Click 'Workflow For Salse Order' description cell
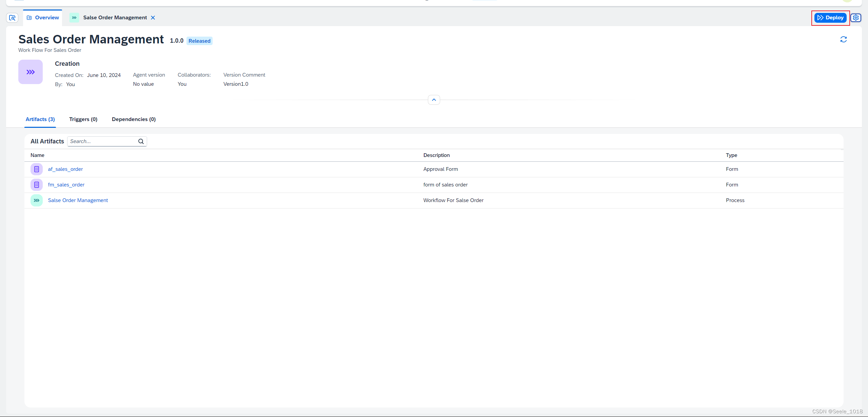The height and width of the screenshot is (417, 868). [x=454, y=200]
